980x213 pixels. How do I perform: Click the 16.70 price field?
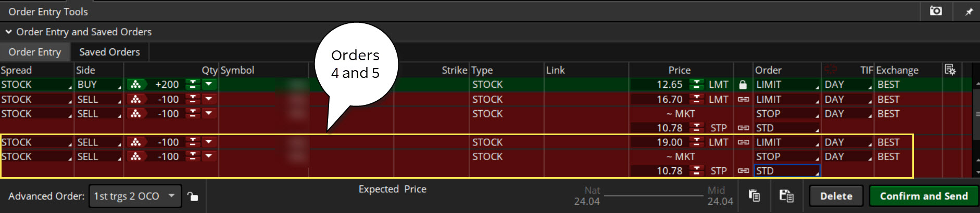coord(659,99)
